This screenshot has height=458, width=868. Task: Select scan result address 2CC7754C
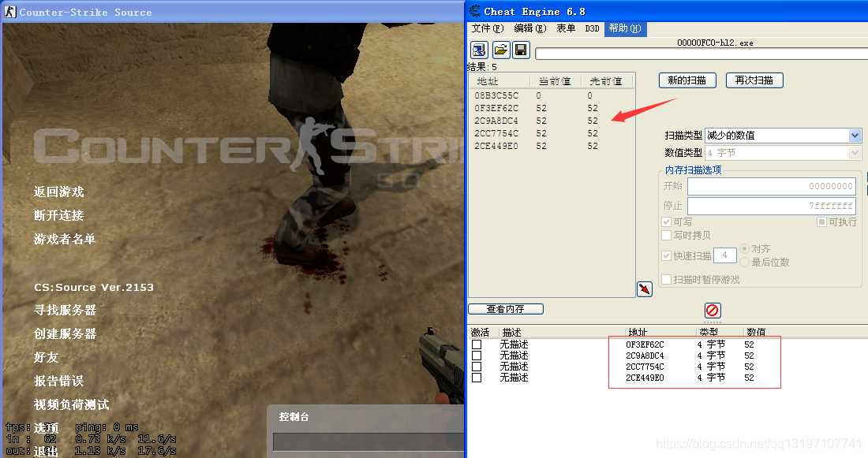click(496, 133)
